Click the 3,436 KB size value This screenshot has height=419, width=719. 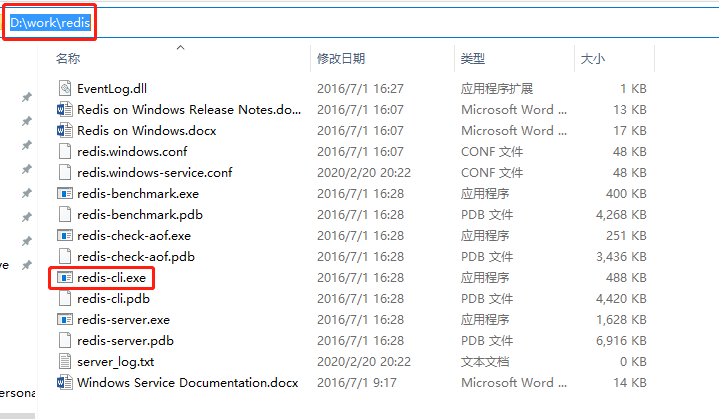tap(621, 257)
